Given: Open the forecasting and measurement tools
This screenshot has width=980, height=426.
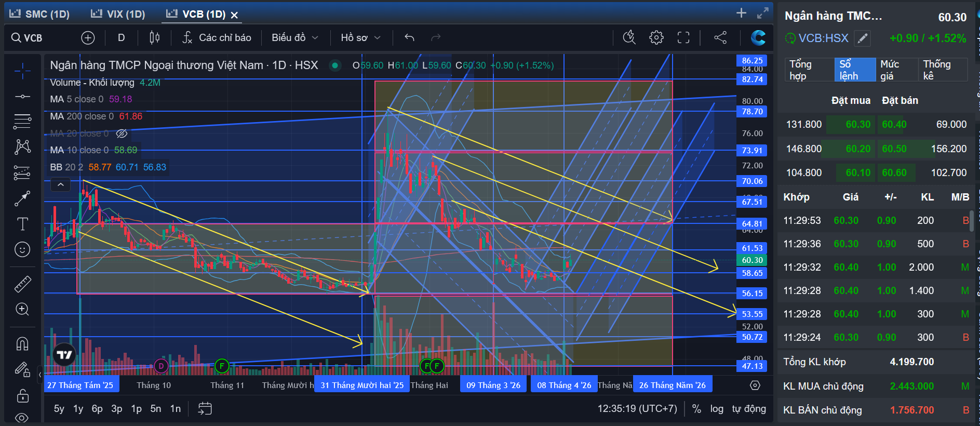Looking at the screenshot, I should tap(22, 172).
